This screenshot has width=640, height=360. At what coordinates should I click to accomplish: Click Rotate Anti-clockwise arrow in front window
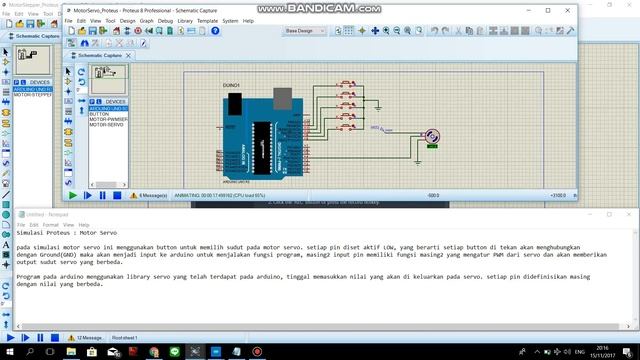(81, 82)
